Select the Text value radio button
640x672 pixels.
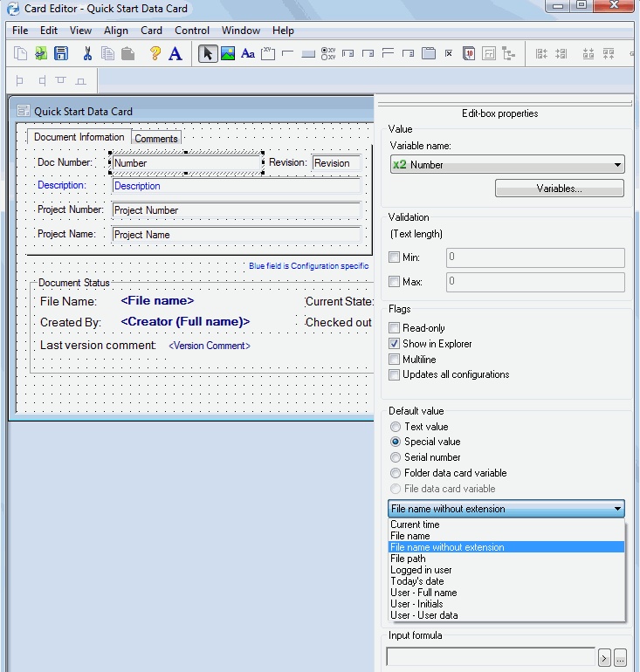pyautogui.click(x=396, y=427)
